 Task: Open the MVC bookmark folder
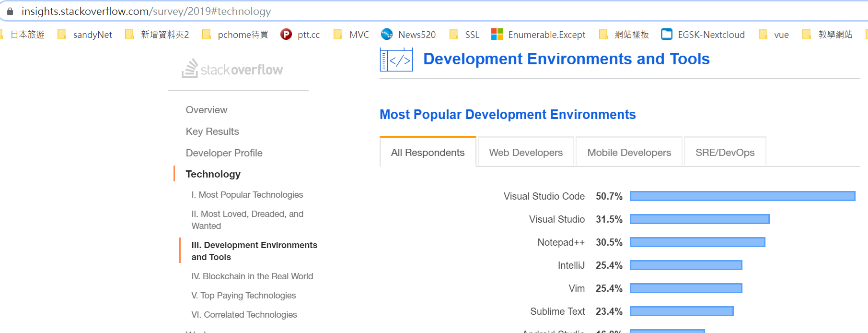click(351, 35)
